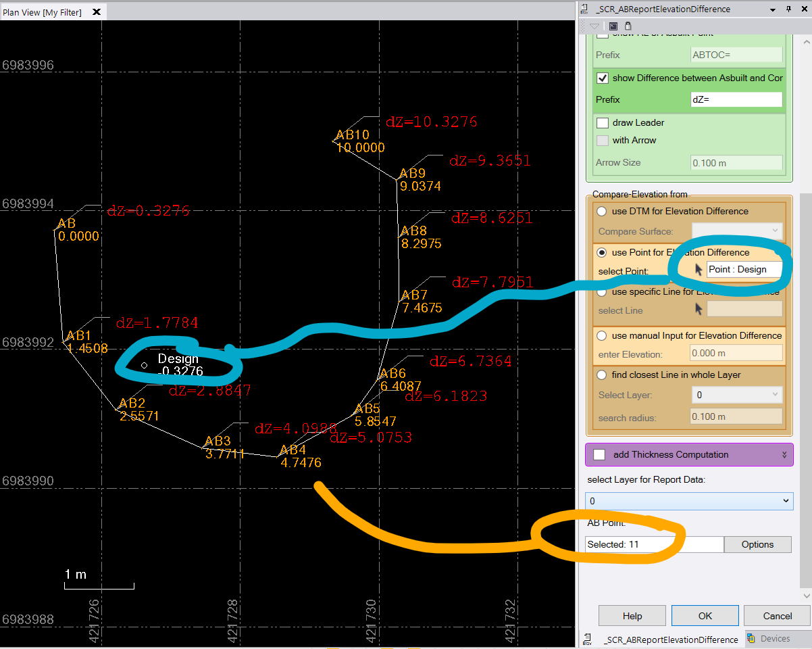Image resolution: width=812 pixels, height=649 pixels.
Task: Enable the draw Leader checkbox
Action: 603,123
